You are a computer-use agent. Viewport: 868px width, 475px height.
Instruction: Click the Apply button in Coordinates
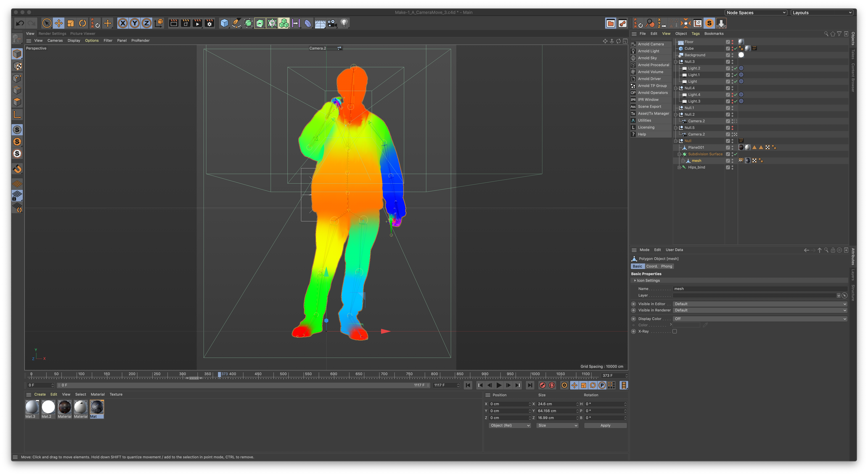tap(605, 425)
